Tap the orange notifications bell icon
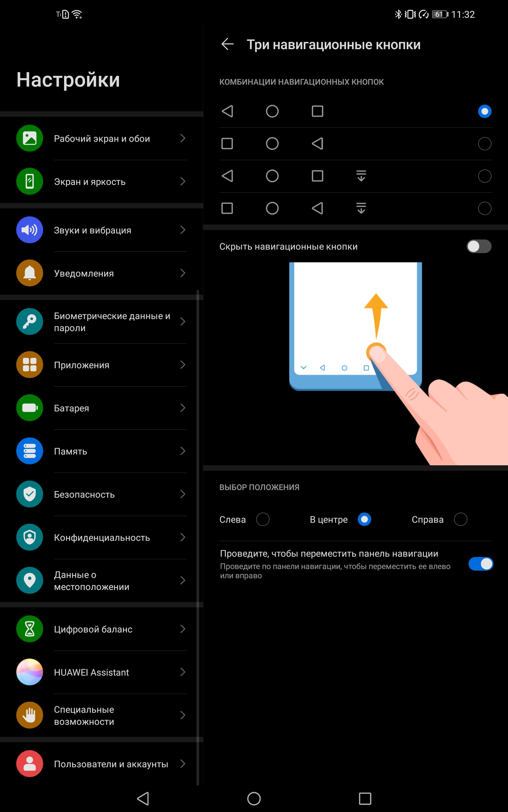508x812 pixels. [30, 273]
